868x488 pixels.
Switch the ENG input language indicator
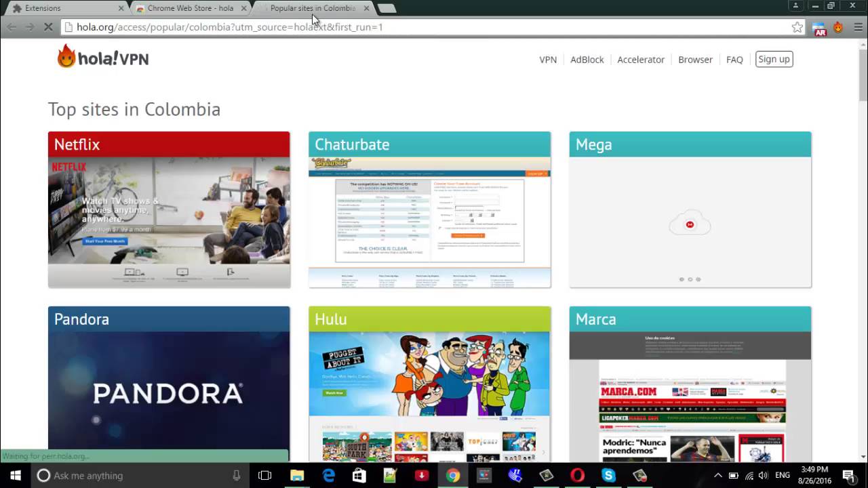[783, 475]
